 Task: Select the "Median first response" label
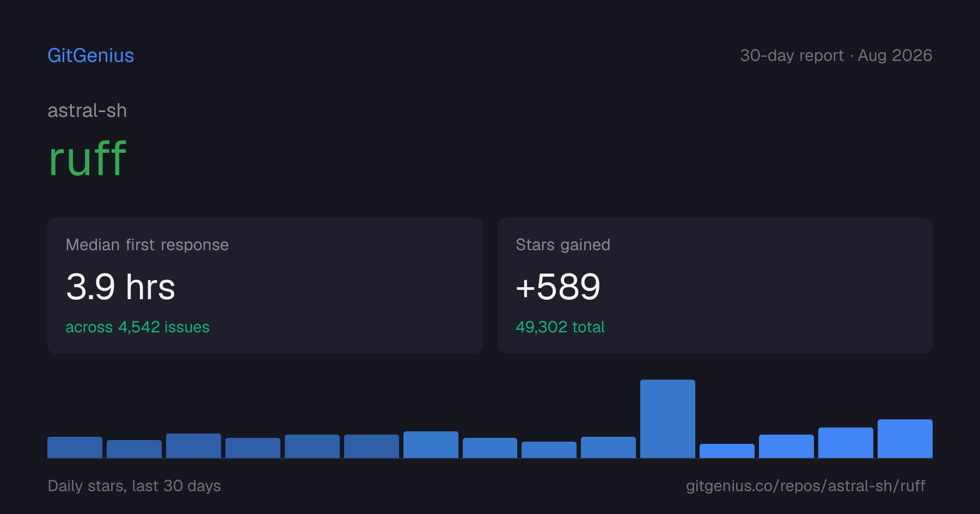(147, 245)
